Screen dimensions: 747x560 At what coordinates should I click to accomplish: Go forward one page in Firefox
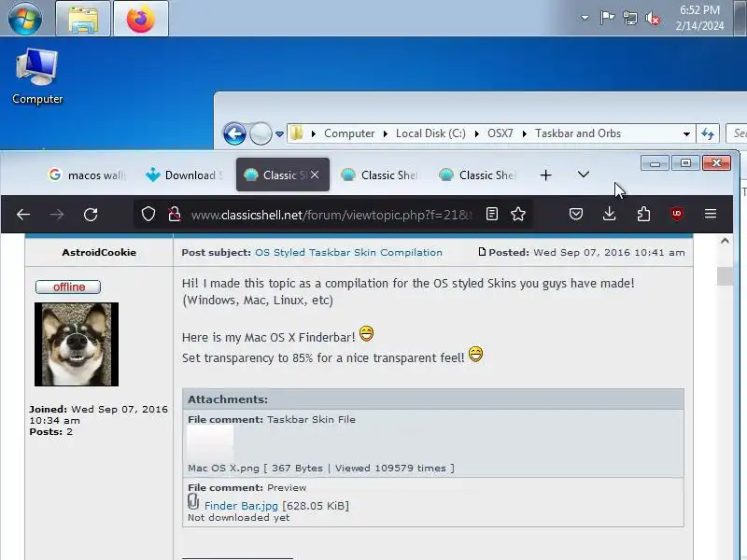(x=57, y=215)
